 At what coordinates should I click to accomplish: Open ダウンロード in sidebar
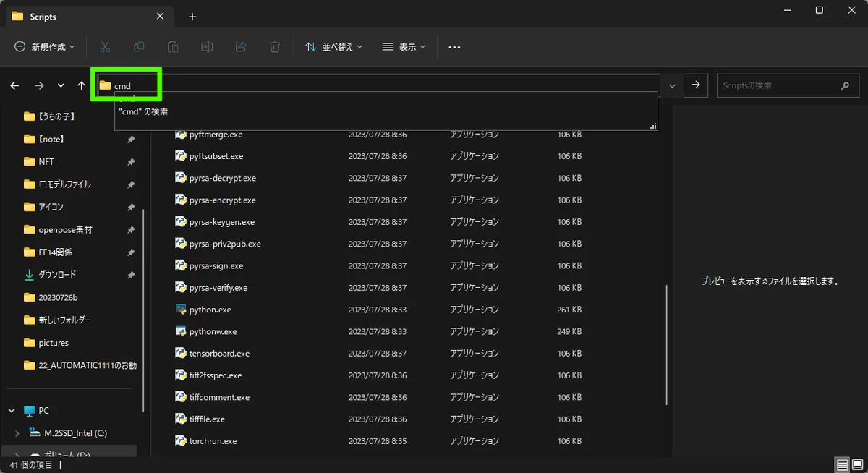(x=49, y=275)
